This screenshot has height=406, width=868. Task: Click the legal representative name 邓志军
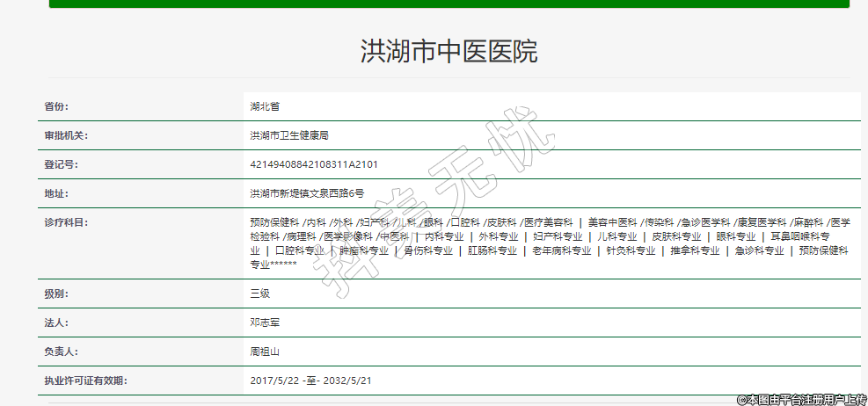[x=265, y=323]
